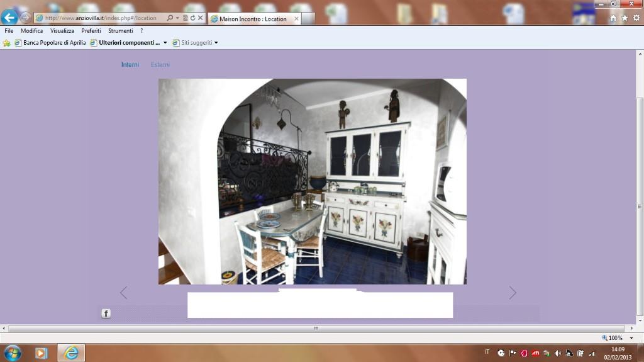Select the Maison Incontro : Location tab
Image resolution: width=644 pixels, height=362 pixels.
(x=252, y=19)
